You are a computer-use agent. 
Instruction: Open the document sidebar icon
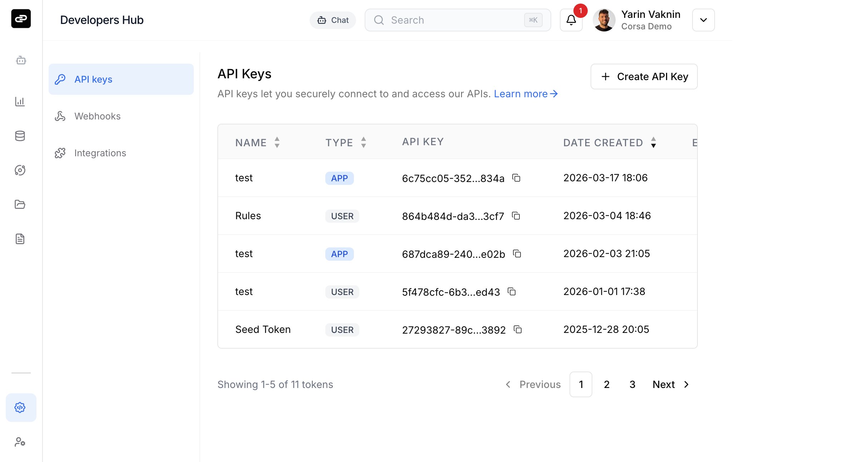pos(20,239)
